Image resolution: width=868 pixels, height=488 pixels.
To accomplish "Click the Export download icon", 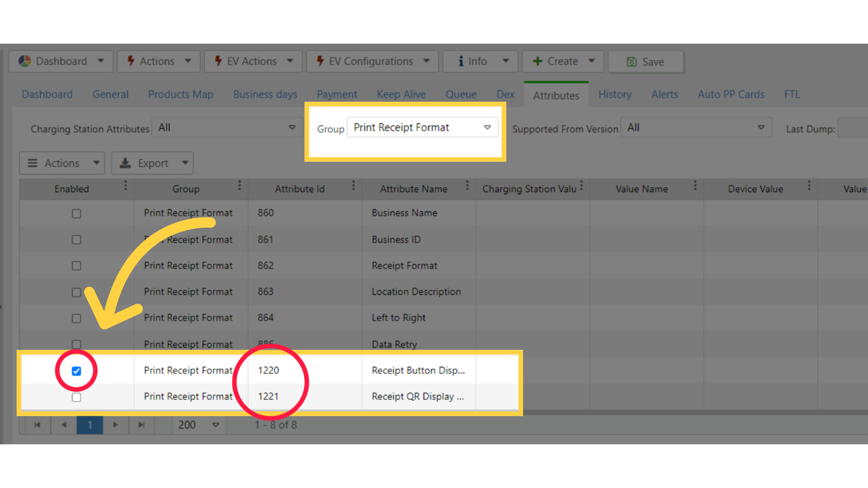I will pos(125,163).
